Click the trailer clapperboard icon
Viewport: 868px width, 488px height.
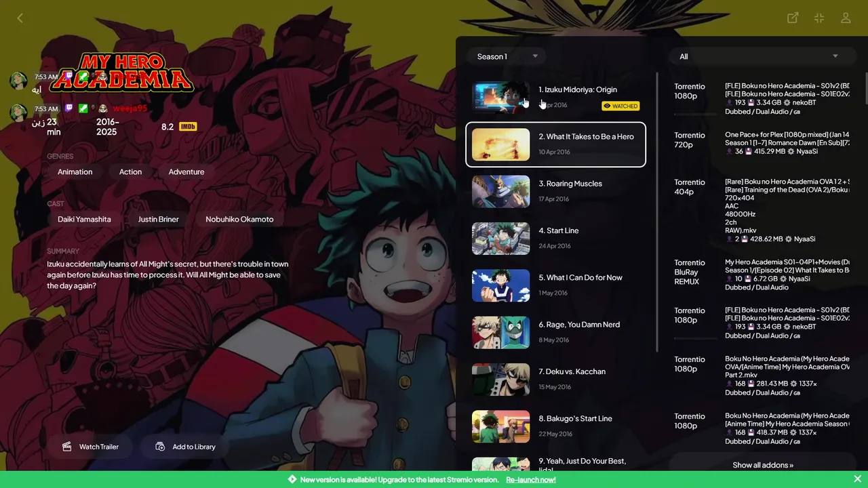coord(66,447)
